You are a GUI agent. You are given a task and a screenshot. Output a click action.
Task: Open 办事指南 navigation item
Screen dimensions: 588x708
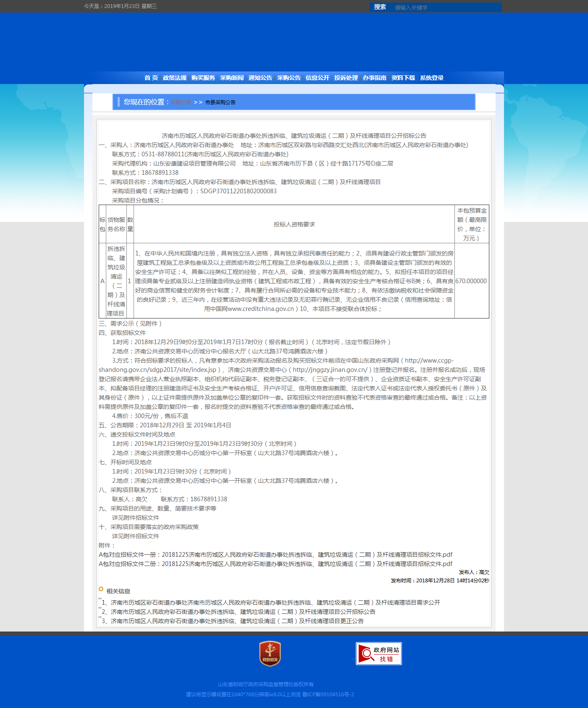coord(375,78)
